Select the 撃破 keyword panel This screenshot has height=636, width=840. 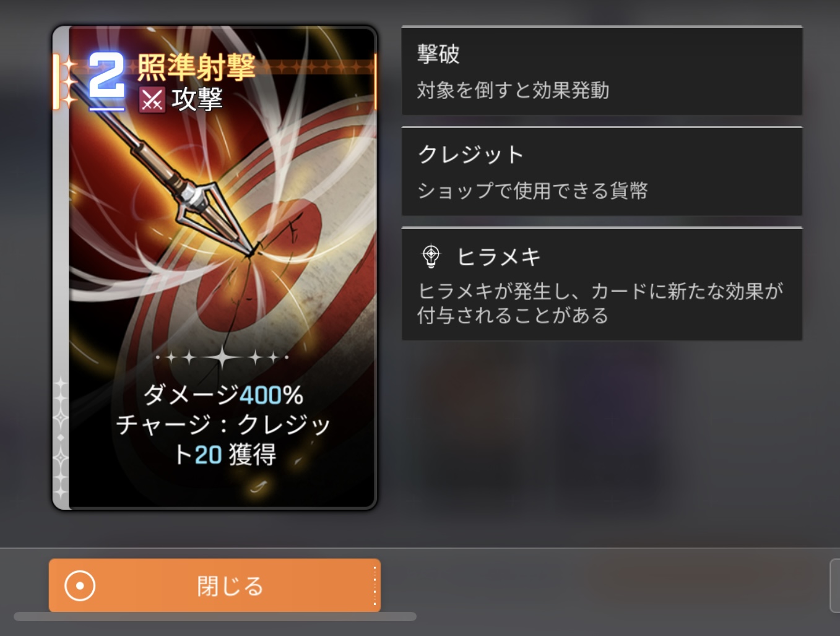pyautogui.click(x=602, y=71)
